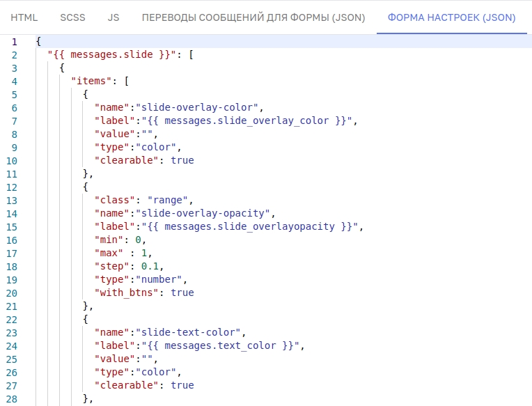Open Переводы сообщений для формы (JSON) tab
The width and height of the screenshot is (532, 406).
coord(253,17)
